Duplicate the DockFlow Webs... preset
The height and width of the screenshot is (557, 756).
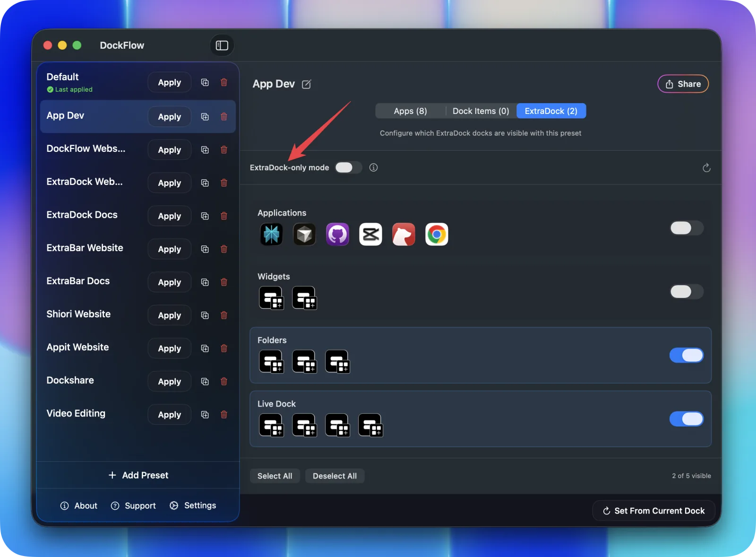pos(205,150)
